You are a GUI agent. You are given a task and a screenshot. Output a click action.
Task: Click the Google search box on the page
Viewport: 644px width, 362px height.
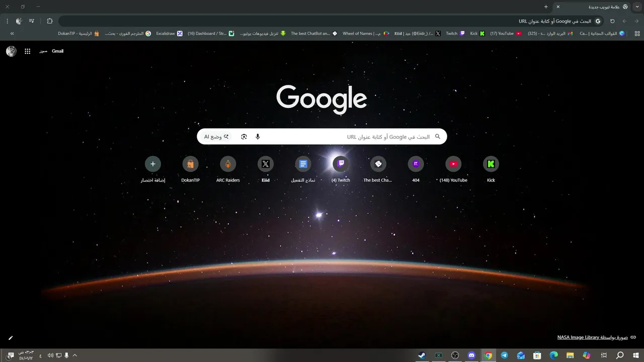[x=322, y=137]
